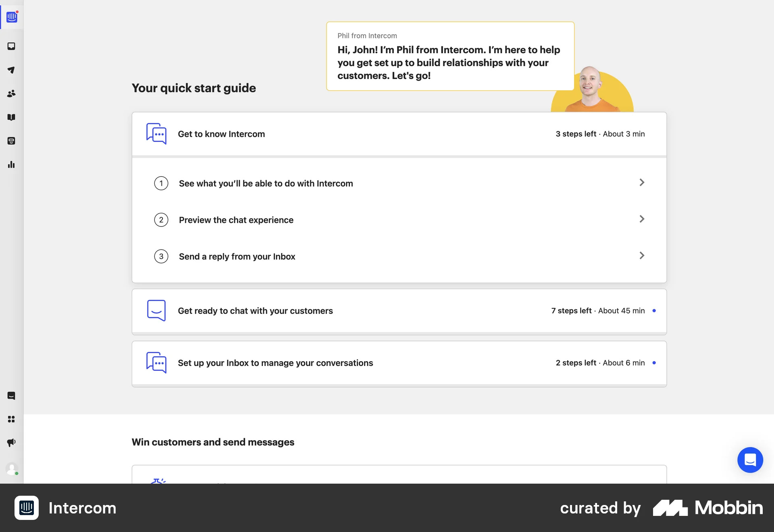Open Articles book icon in sidebar
The image size is (774, 532).
(x=11, y=117)
